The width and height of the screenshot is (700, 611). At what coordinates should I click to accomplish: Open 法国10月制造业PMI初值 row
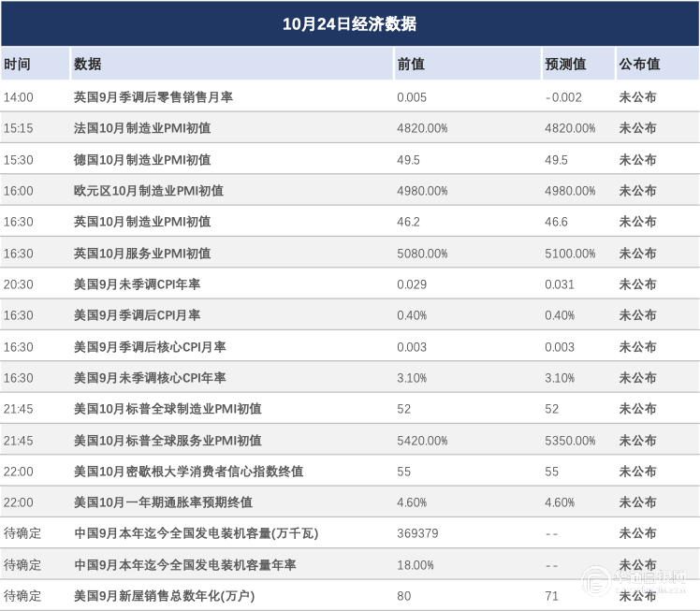pos(142,128)
